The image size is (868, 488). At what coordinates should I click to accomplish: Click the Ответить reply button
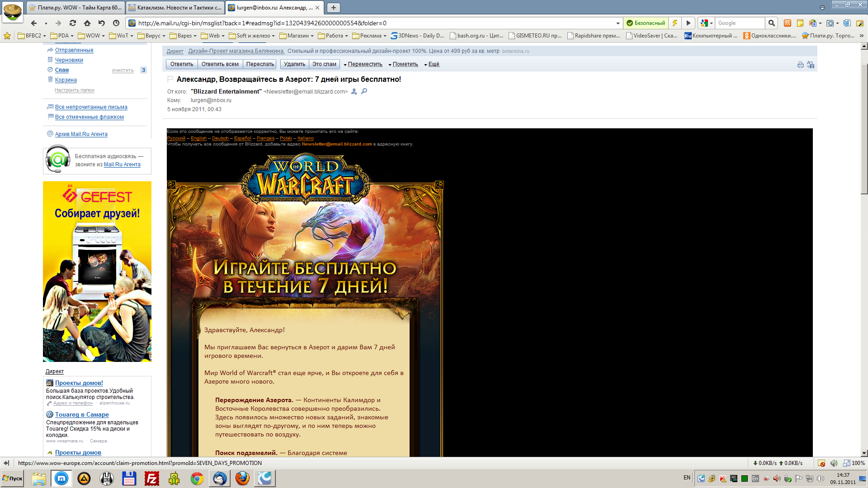pyautogui.click(x=182, y=64)
